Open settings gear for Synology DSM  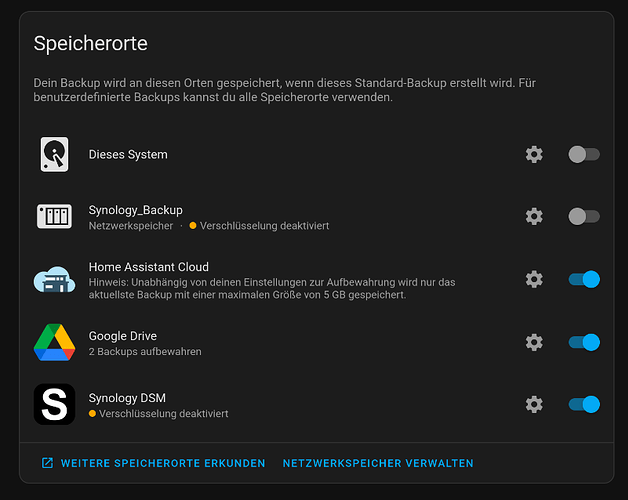(534, 404)
